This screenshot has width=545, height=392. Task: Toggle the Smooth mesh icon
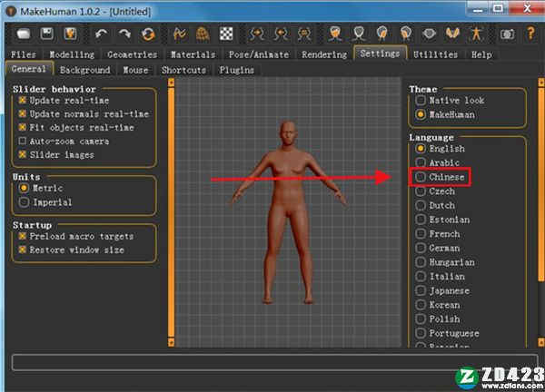tap(179, 34)
